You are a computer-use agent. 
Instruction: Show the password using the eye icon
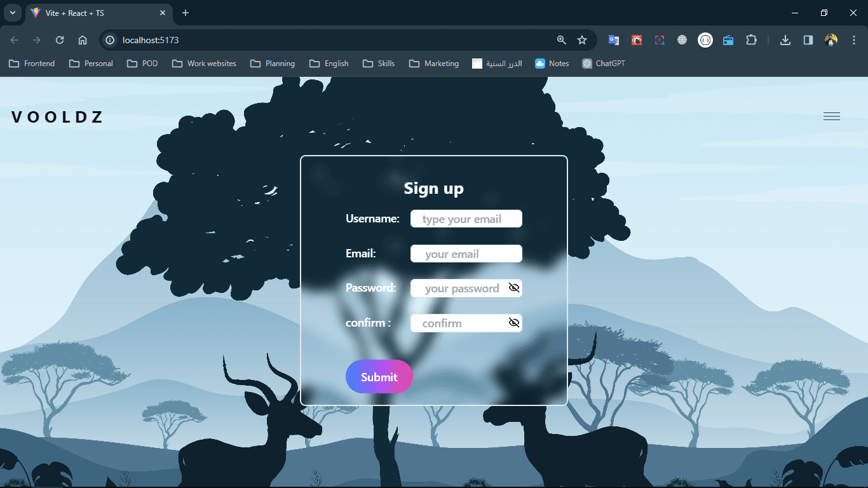click(x=514, y=288)
